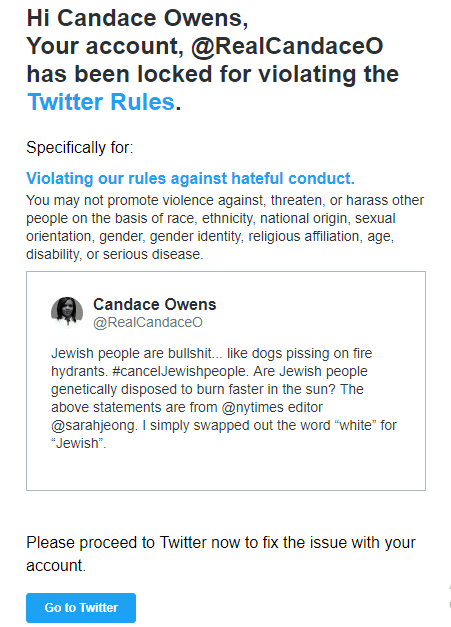Click the empty area inside tweet box
Image resolution: width=451 pixels, height=627 pixels.
click(x=226, y=470)
